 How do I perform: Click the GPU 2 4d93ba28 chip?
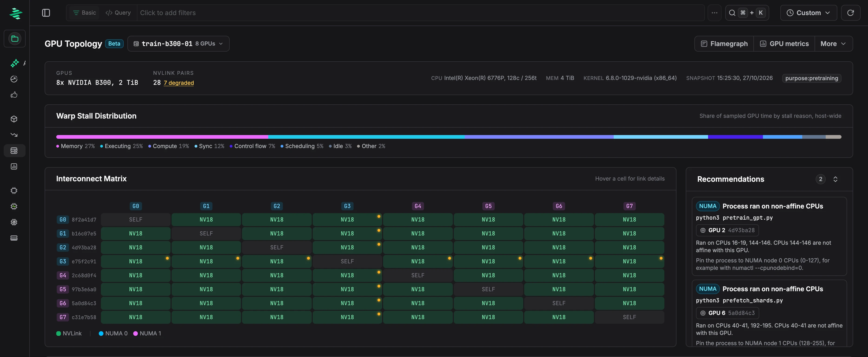point(727,230)
